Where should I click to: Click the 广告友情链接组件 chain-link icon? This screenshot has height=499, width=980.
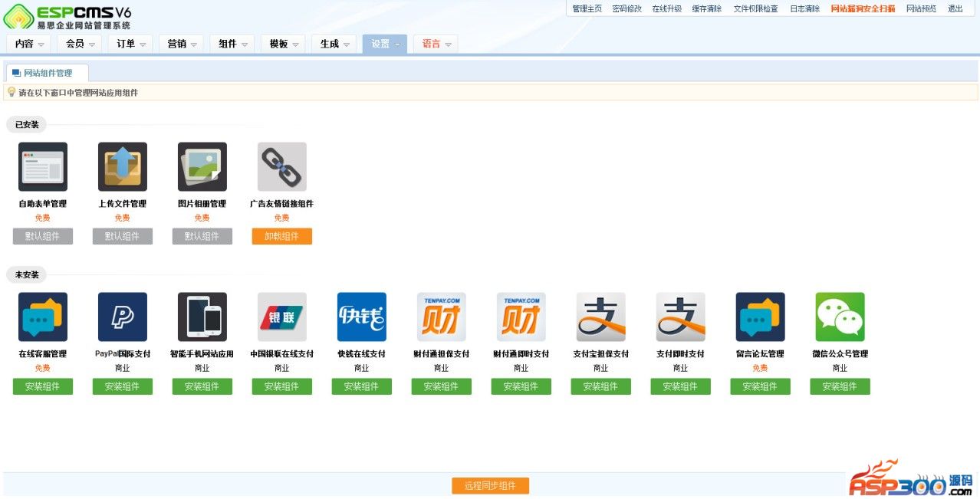click(x=281, y=166)
